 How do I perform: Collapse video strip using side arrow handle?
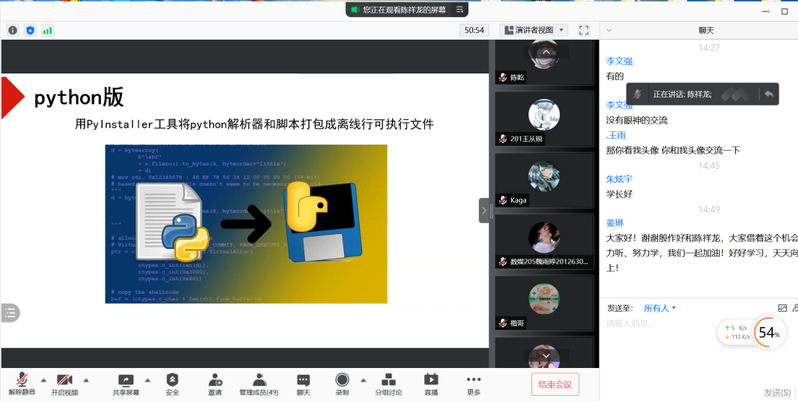(x=484, y=210)
